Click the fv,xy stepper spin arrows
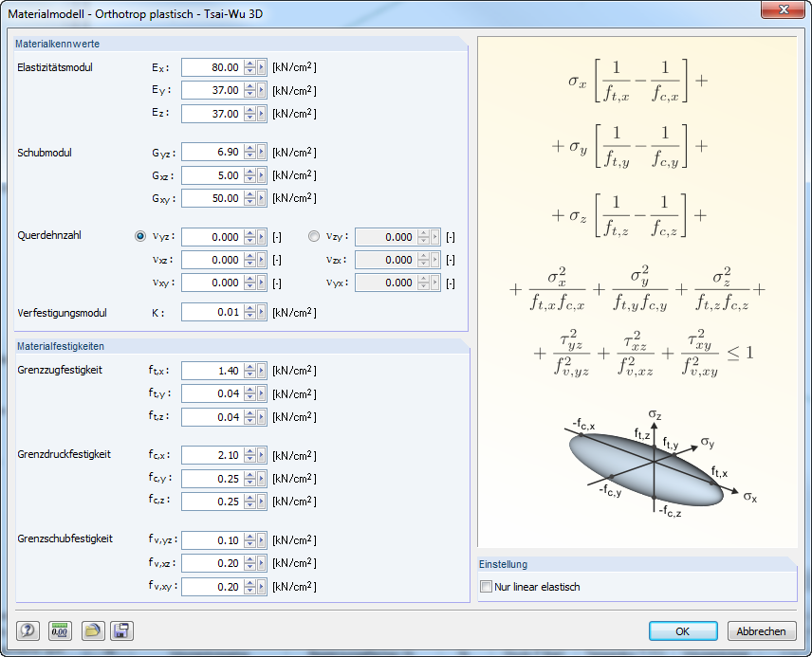Viewport: 812px width, 657px height. (x=250, y=587)
